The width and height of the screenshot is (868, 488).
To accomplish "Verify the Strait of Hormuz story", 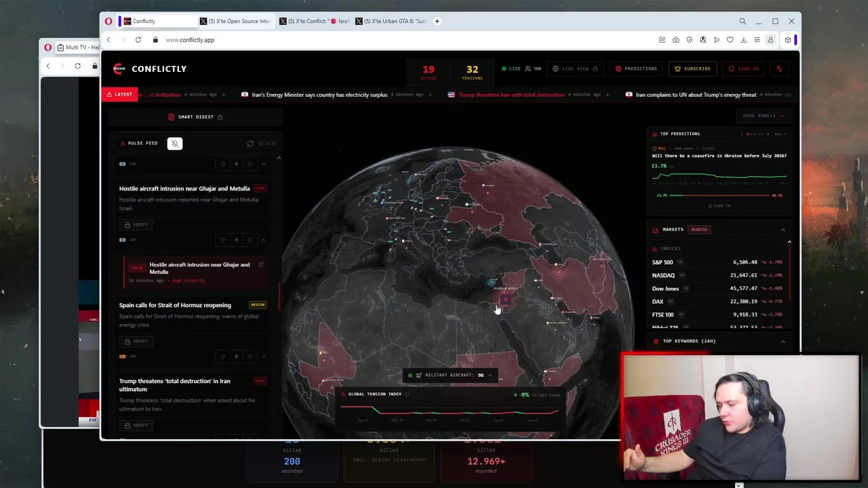I will 136,341.
